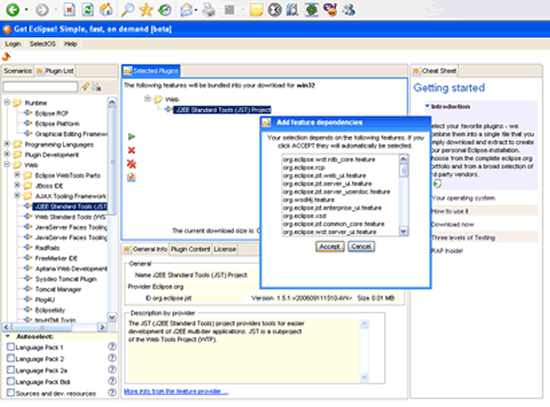Image resolution: width=550 pixels, height=407 pixels.
Task: Click the grey browser Forward arrow
Action: pyautogui.click(x=42, y=9)
